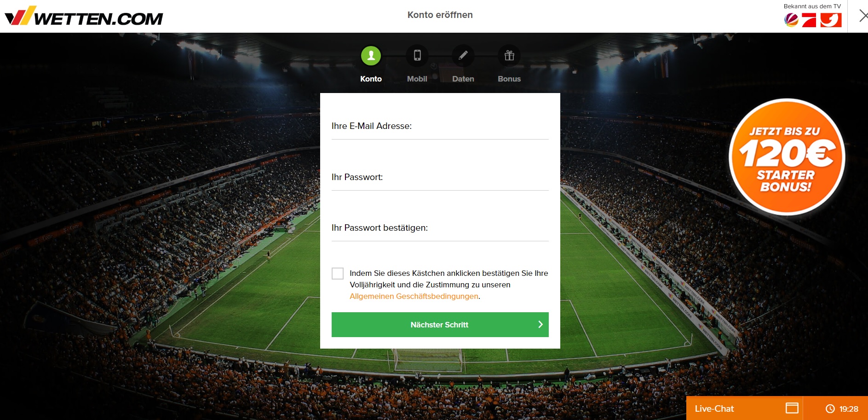Open the Bonus gift step icon
Viewport: 868px width, 420px height.
coord(509,56)
